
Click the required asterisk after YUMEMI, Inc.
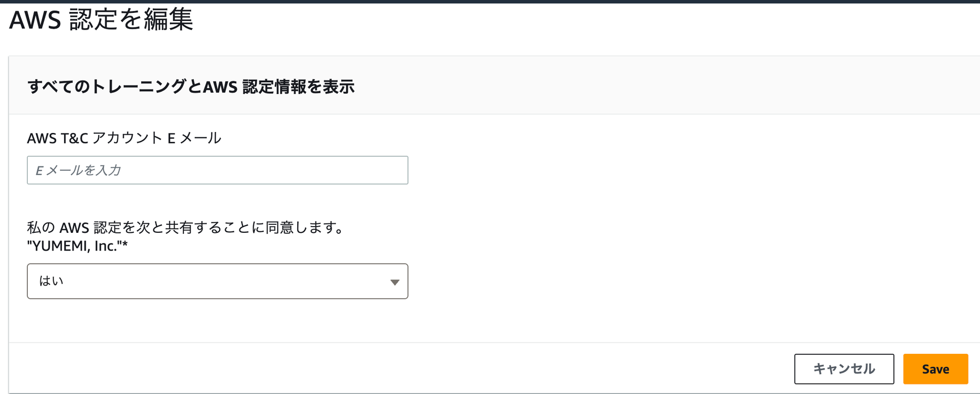[125, 245]
